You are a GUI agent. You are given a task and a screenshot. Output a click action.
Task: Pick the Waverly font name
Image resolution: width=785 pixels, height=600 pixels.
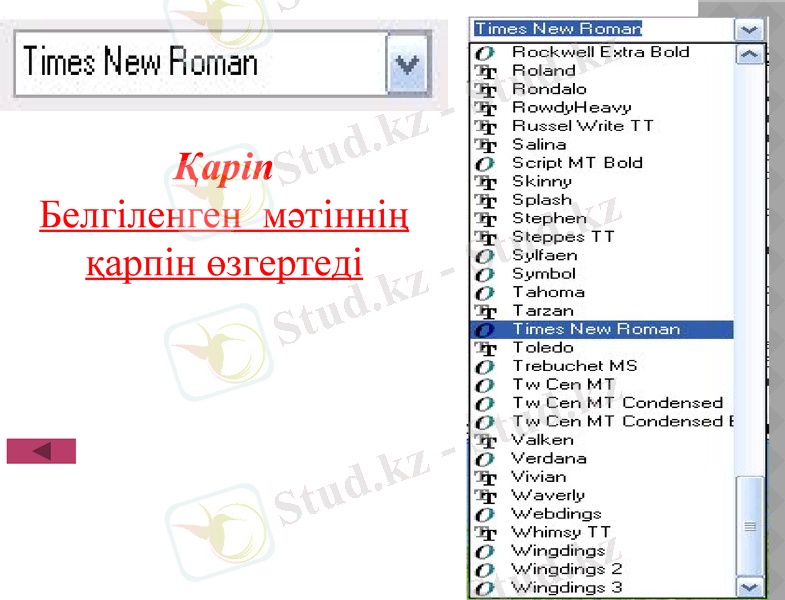[548, 495]
